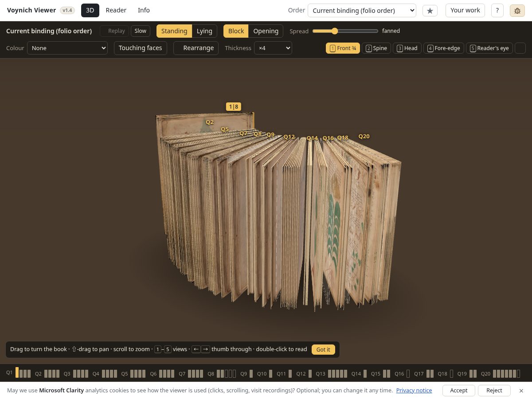Accept analytics cookies
532x399 pixels.
point(459,391)
